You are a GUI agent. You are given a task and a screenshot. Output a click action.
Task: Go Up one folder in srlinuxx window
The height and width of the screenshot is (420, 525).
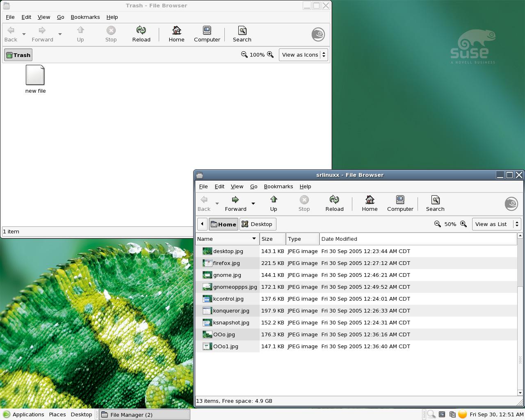(274, 203)
